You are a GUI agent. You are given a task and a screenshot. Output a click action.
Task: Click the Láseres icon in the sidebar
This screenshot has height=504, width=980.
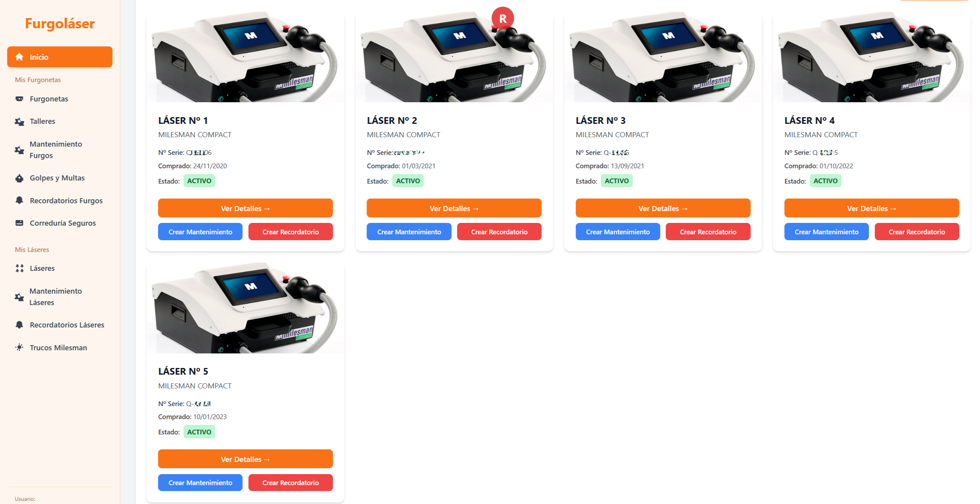(19, 268)
